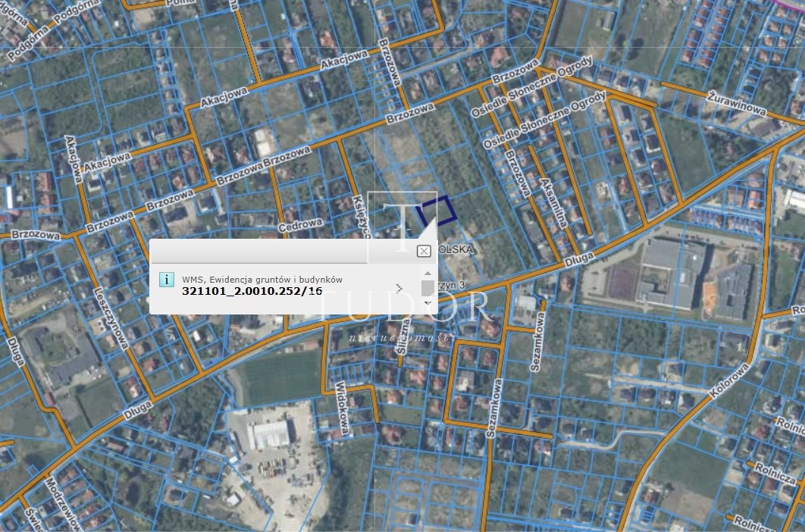
Task: Close the parcel information popup
Action: click(424, 251)
